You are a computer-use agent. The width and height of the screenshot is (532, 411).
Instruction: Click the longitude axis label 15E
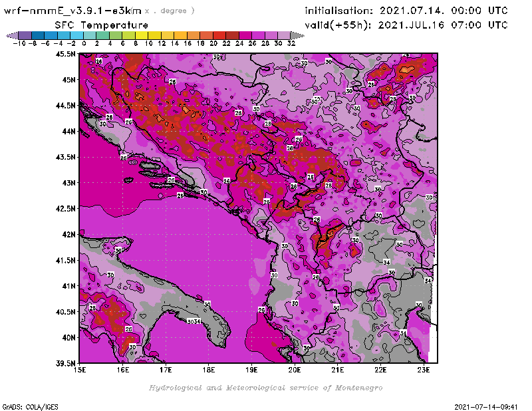coord(80,370)
